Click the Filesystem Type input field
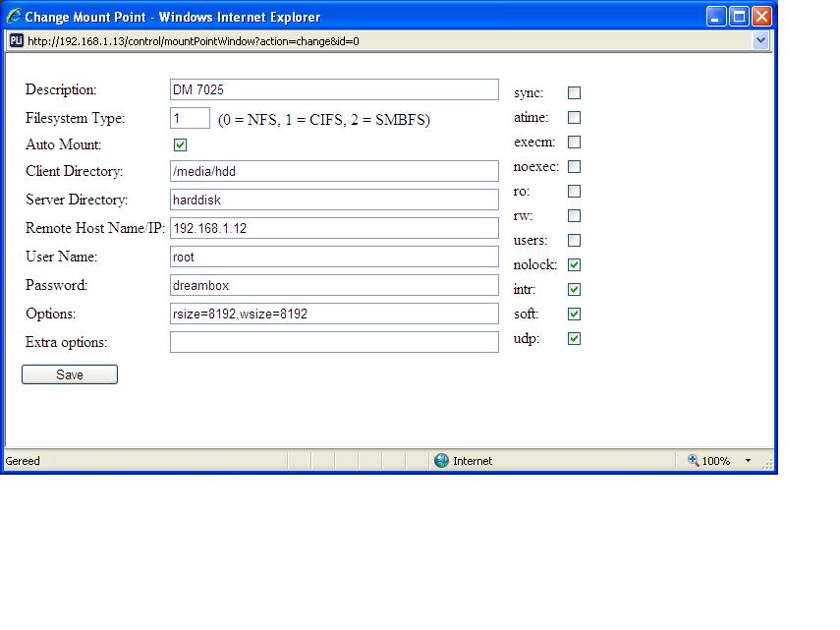840x630 pixels. tap(191, 118)
